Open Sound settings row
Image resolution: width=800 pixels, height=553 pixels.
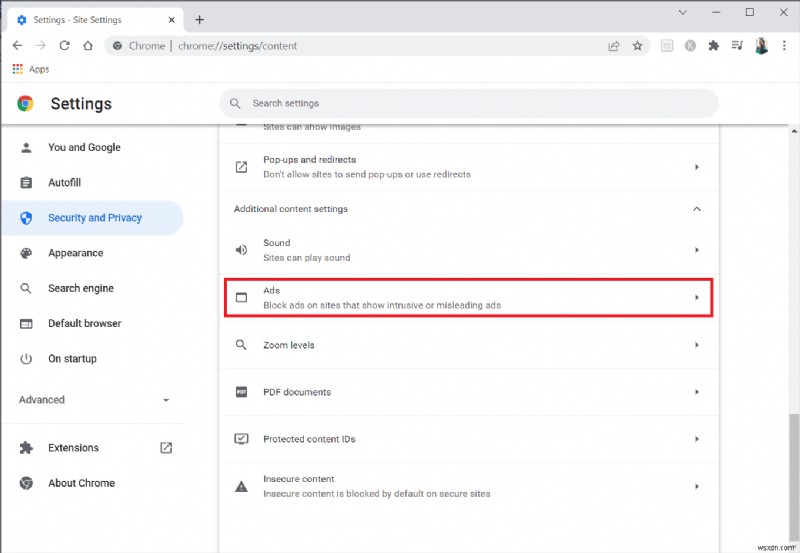[468, 250]
